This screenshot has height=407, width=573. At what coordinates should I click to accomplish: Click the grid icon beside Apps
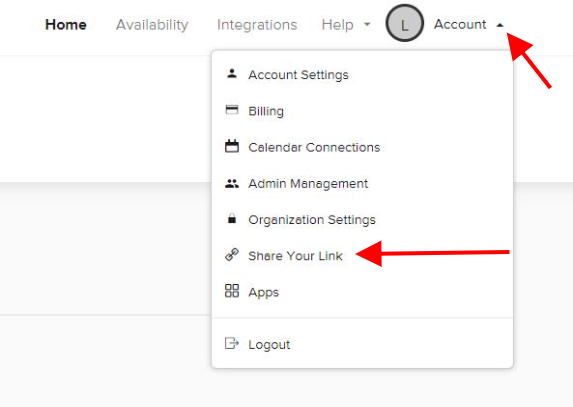click(232, 291)
